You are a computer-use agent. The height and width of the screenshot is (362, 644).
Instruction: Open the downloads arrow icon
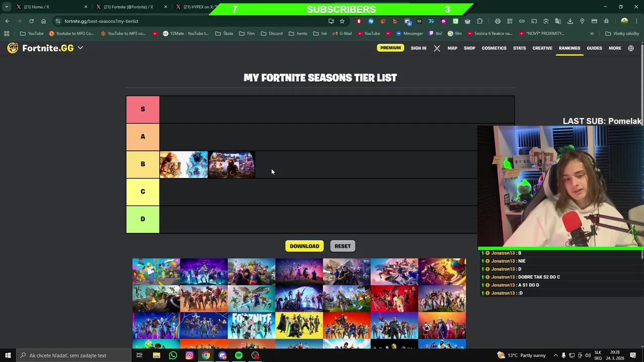tap(570, 21)
